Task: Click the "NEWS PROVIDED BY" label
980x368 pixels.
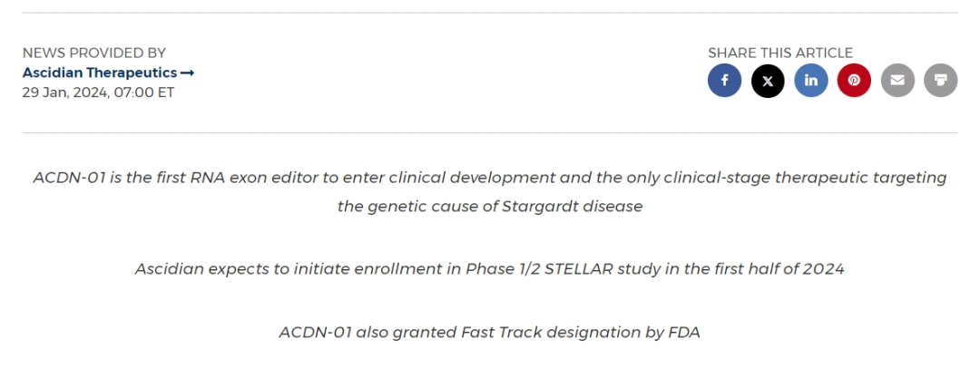Action: (x=94, y=53)
